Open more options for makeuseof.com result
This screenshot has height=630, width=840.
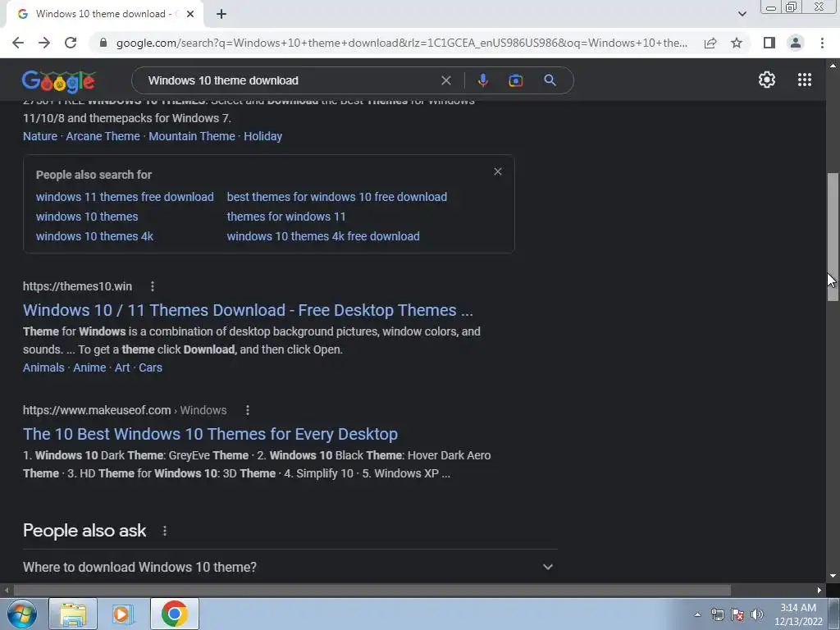248,410
